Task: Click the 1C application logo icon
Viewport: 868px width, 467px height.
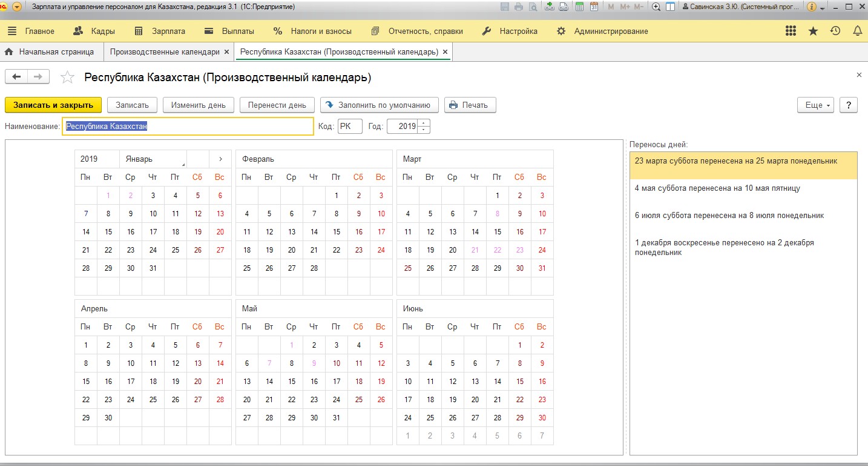Action: coord(4,7)
